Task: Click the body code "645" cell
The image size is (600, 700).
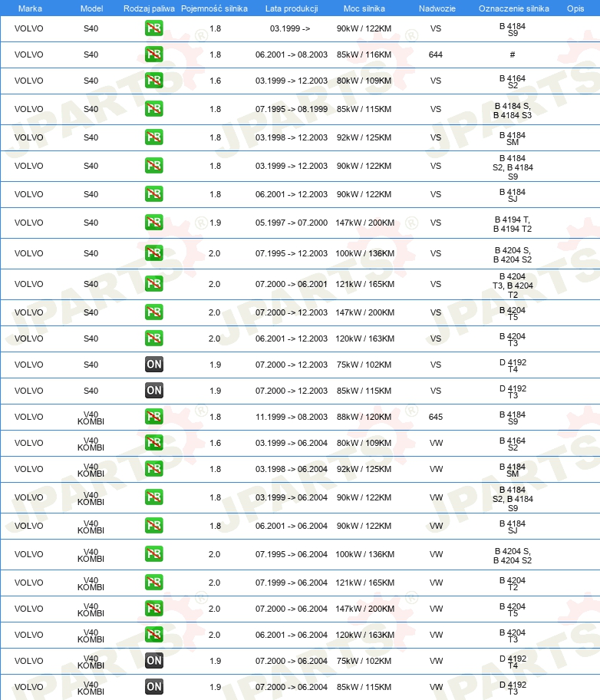Action: tap(436, 417)
